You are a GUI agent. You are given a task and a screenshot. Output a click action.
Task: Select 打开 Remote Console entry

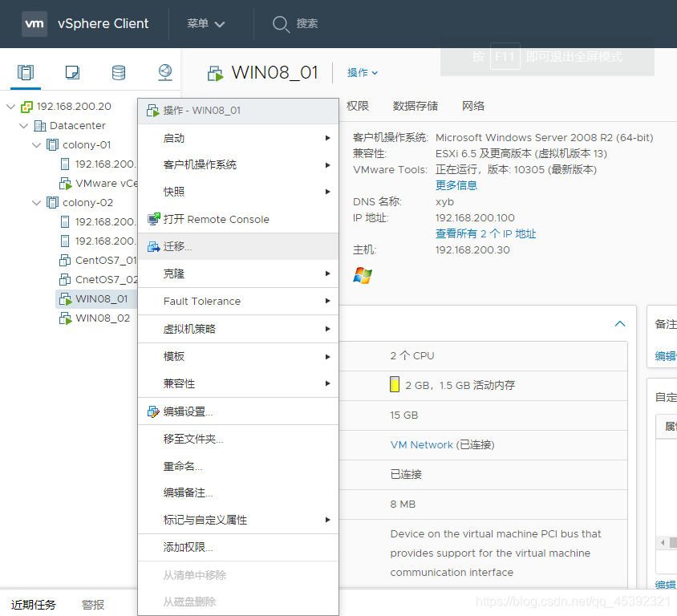[238, 219]
